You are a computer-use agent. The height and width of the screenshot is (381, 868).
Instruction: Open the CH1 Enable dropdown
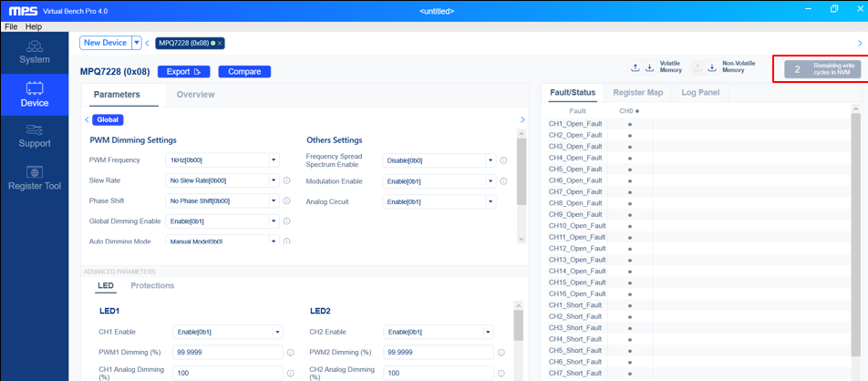pos(228,332)
